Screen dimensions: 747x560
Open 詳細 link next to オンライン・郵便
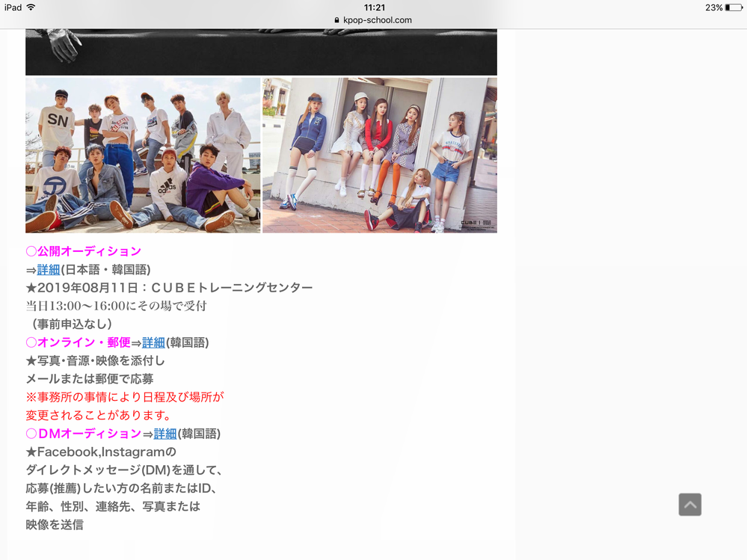(x=153, y=342)
